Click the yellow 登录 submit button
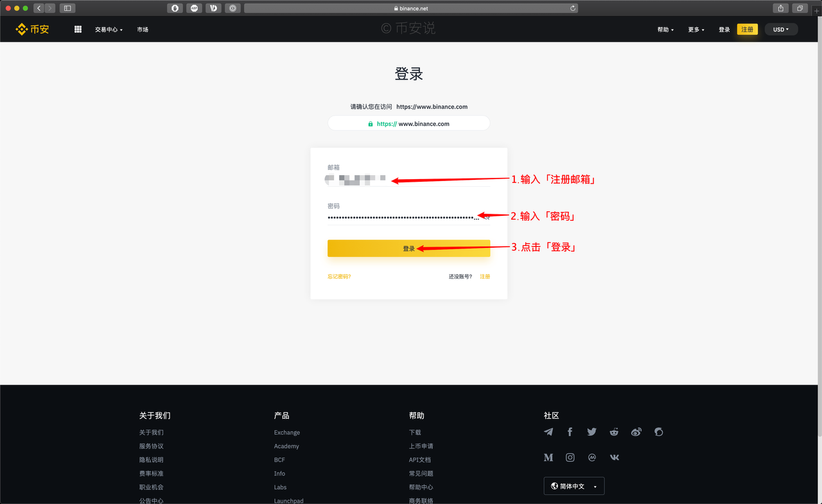 (408, 248)
